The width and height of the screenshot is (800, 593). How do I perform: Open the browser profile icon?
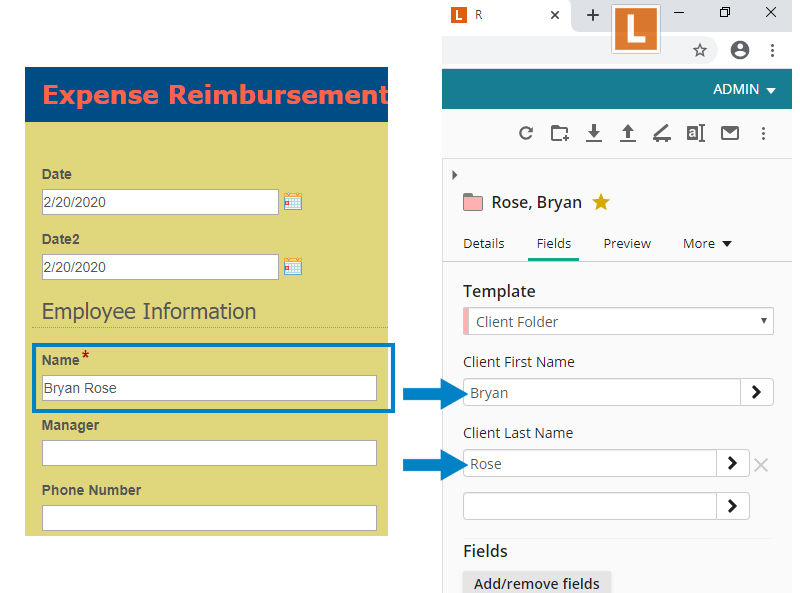(739, 49)
